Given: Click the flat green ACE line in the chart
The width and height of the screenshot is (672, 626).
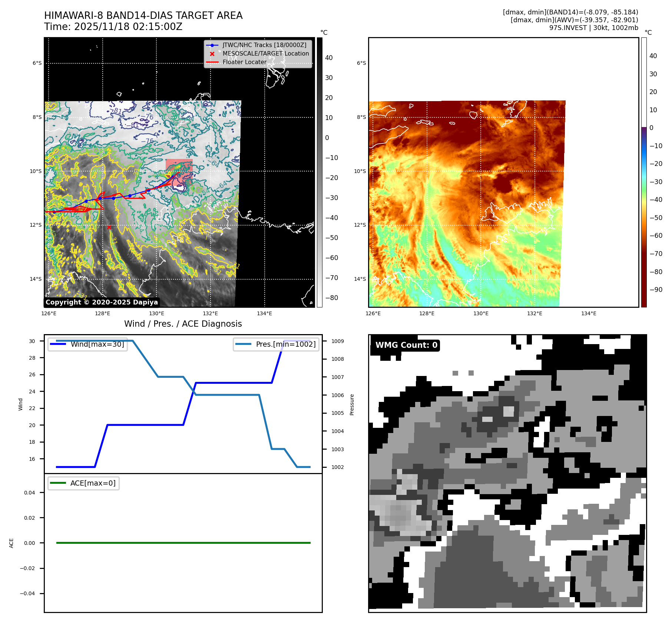Looking at the screenshot, I should click(x=183, y=543).
